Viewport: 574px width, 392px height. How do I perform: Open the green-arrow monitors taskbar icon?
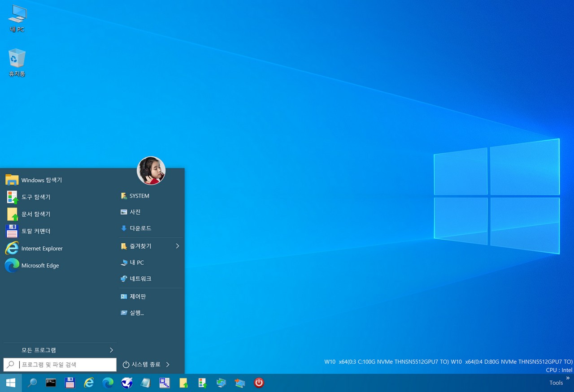coord(221,383)
